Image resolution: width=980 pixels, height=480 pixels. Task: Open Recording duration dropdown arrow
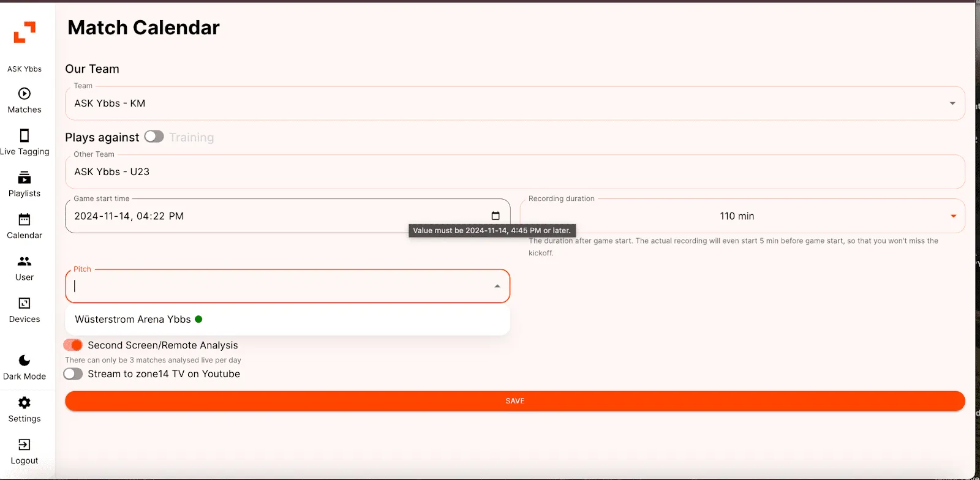(954, 216)
